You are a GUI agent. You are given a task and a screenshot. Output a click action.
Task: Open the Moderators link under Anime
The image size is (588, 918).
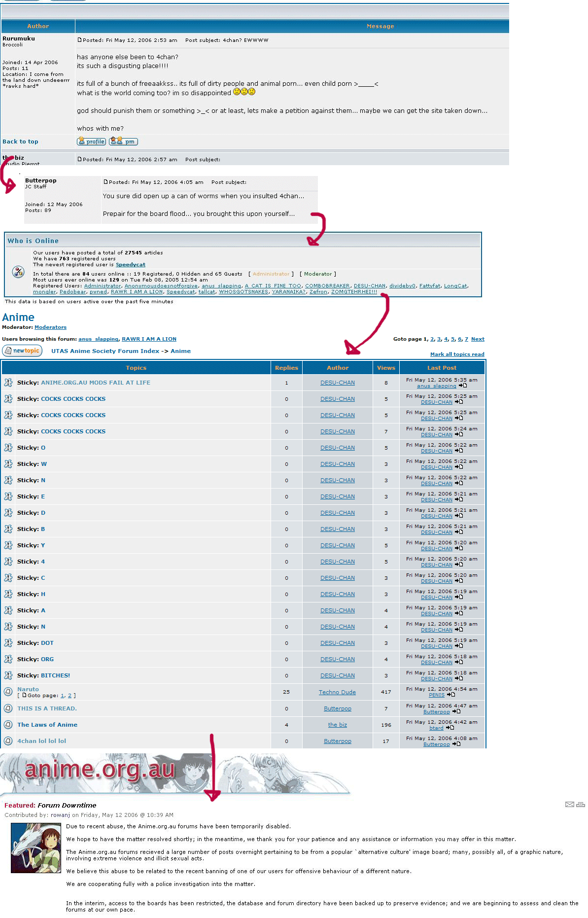pos(50,327)
